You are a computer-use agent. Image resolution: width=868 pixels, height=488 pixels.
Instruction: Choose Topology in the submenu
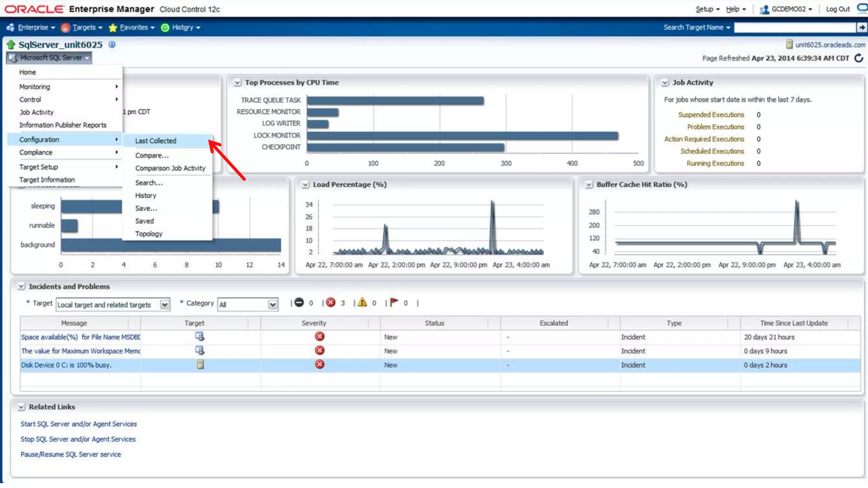point(149,234)
